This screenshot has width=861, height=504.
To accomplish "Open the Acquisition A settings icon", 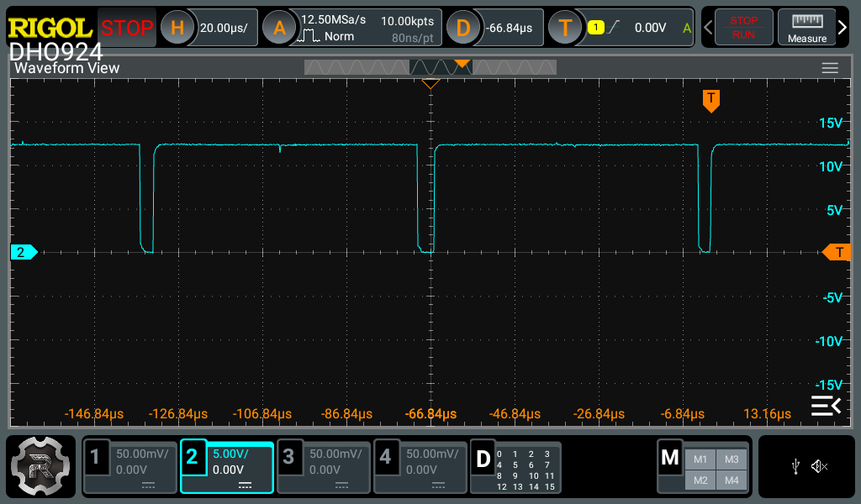I will point(279,28).
